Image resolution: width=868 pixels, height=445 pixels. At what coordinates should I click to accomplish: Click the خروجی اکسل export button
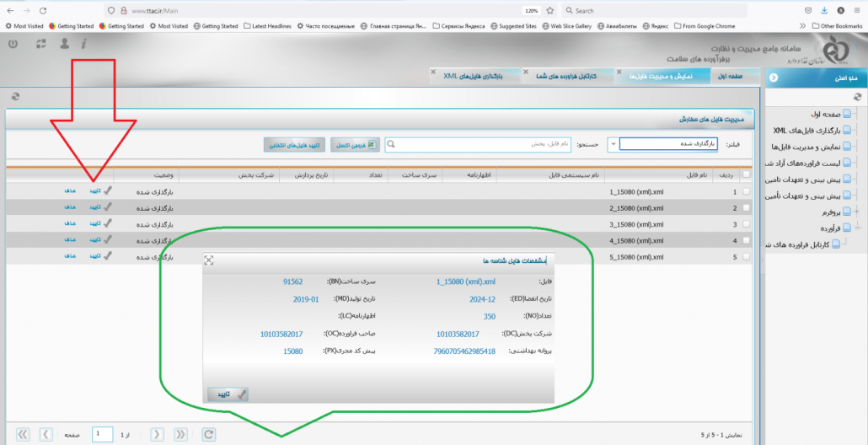354,145
